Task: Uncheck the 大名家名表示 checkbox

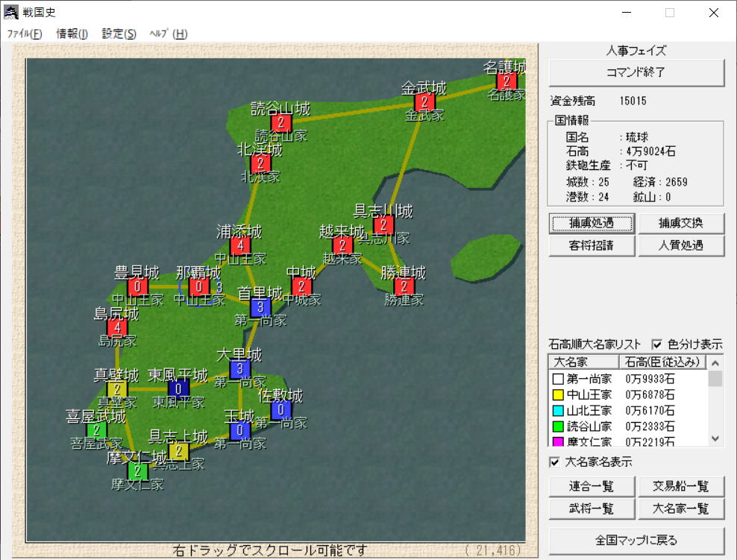Action: [x=554, y=462]
